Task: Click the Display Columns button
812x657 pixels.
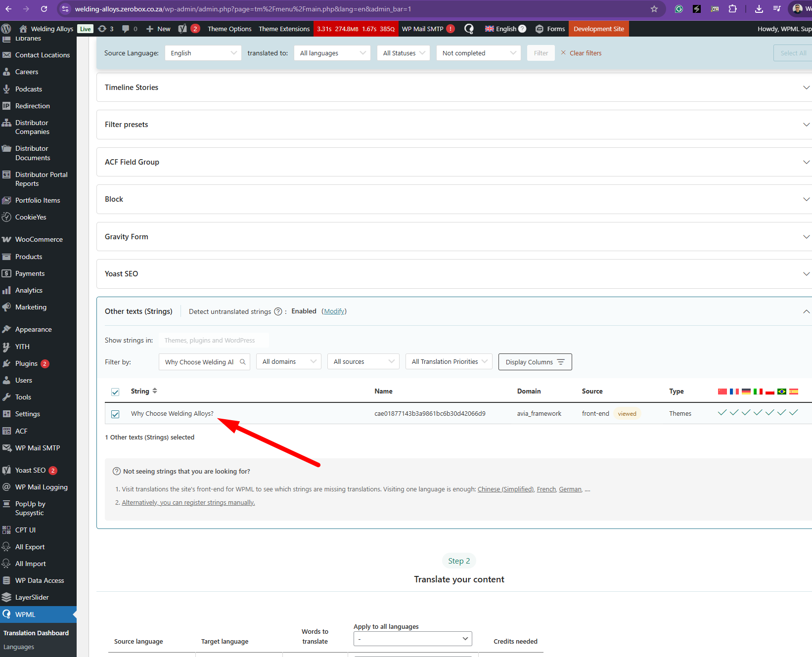Action: 535,362
